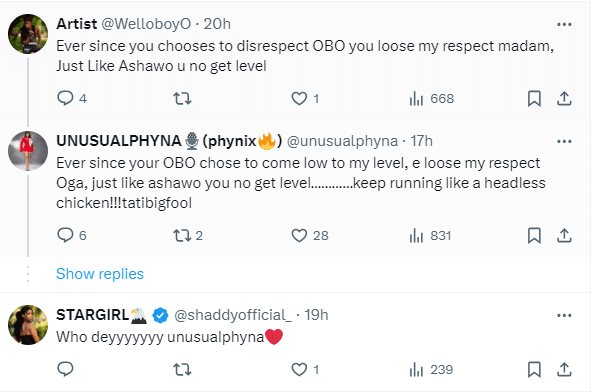Open more options on STARGIRL's tweet

(564, 315)
